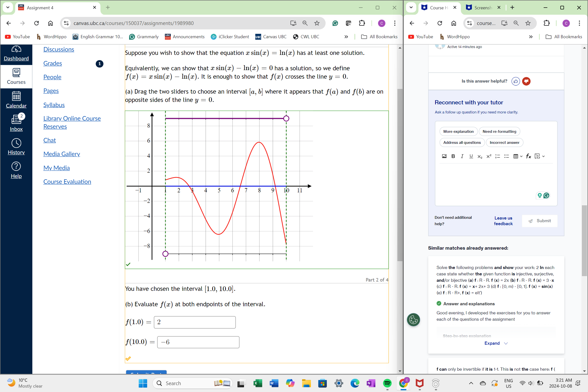Open the Grades course menu item
The width and height of the screenshot is (588, 392).
pyautogui.click(x=52, y=63)
